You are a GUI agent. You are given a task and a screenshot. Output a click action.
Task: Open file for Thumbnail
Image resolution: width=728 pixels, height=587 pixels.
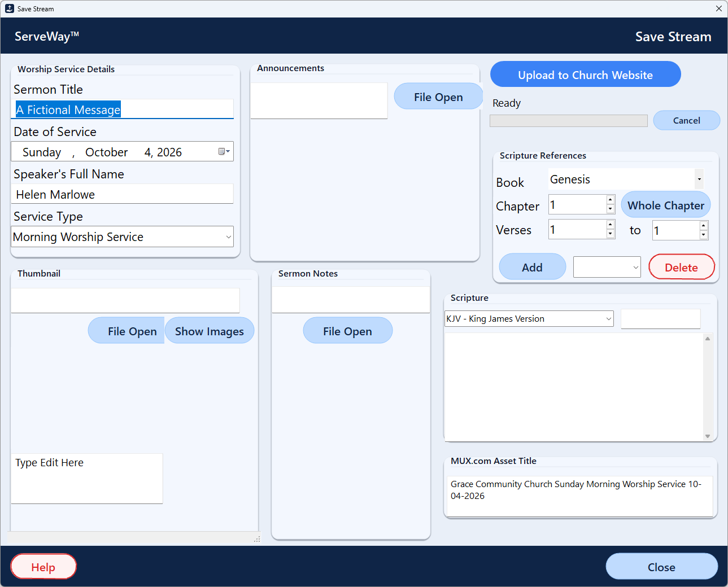127,331
